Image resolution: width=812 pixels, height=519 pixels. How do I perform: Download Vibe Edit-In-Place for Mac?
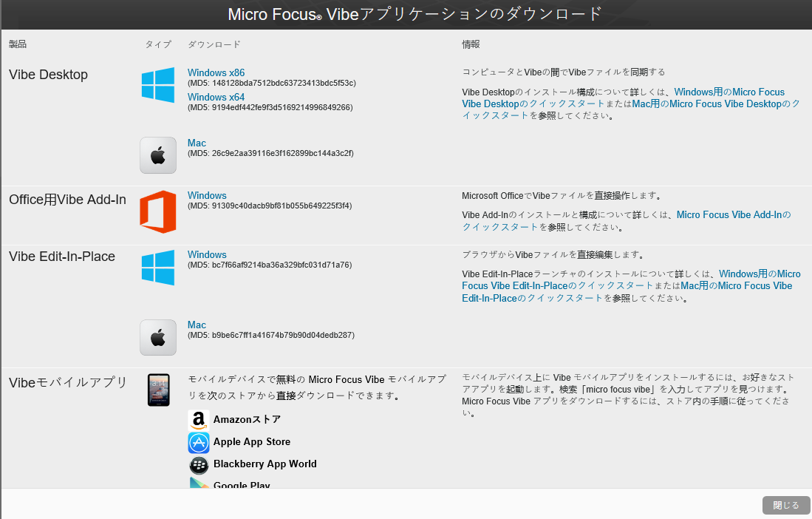197,325
